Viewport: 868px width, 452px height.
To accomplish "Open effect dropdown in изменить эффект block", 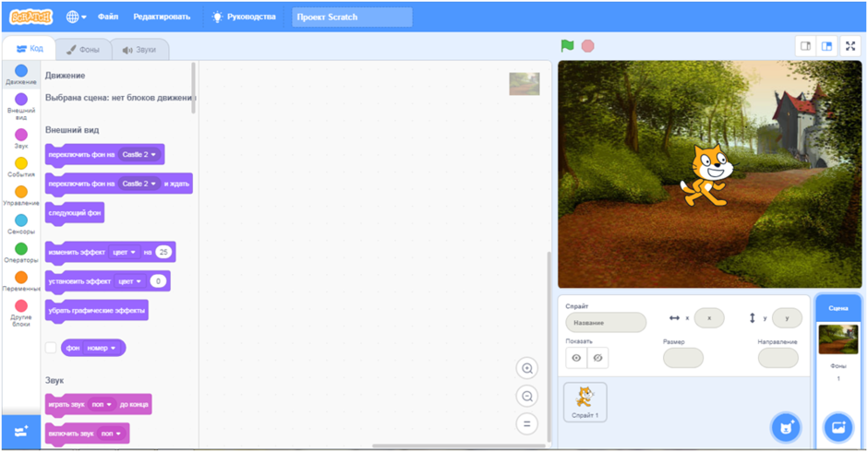I will 124,252.
